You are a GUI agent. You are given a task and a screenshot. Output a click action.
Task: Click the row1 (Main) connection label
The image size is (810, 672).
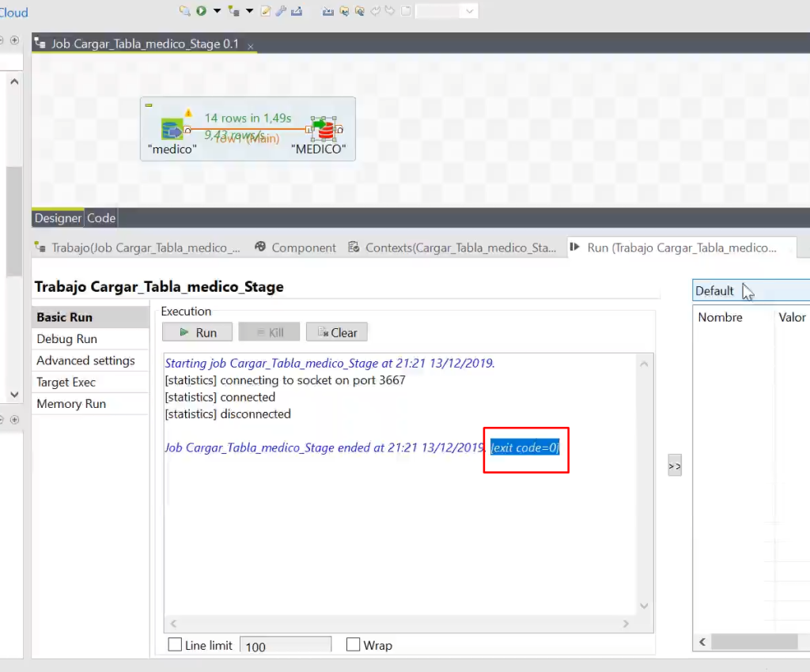248,138
